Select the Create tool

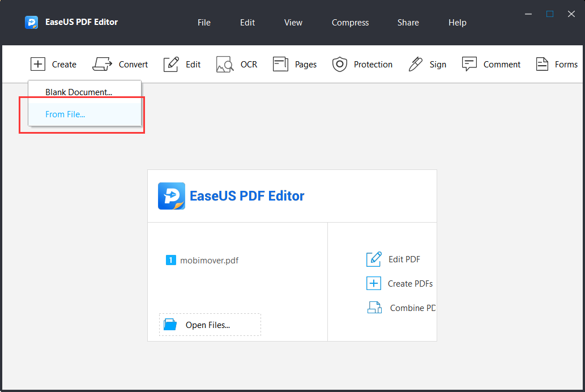point(54,64)
